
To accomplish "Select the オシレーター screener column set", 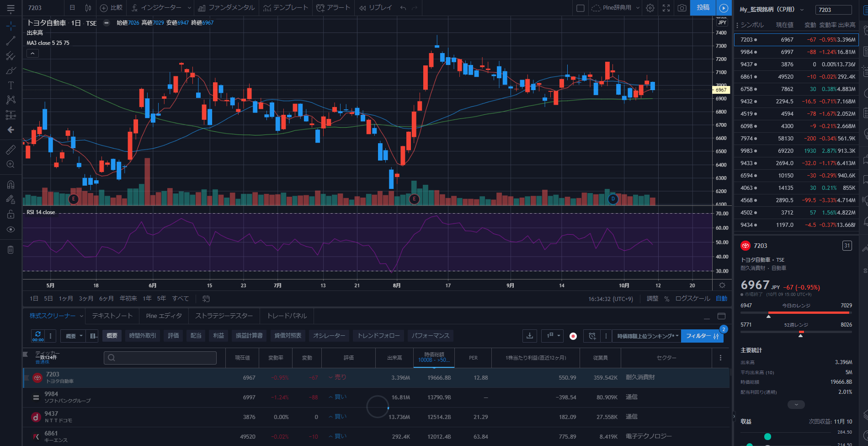I will [x=329, y=336].
